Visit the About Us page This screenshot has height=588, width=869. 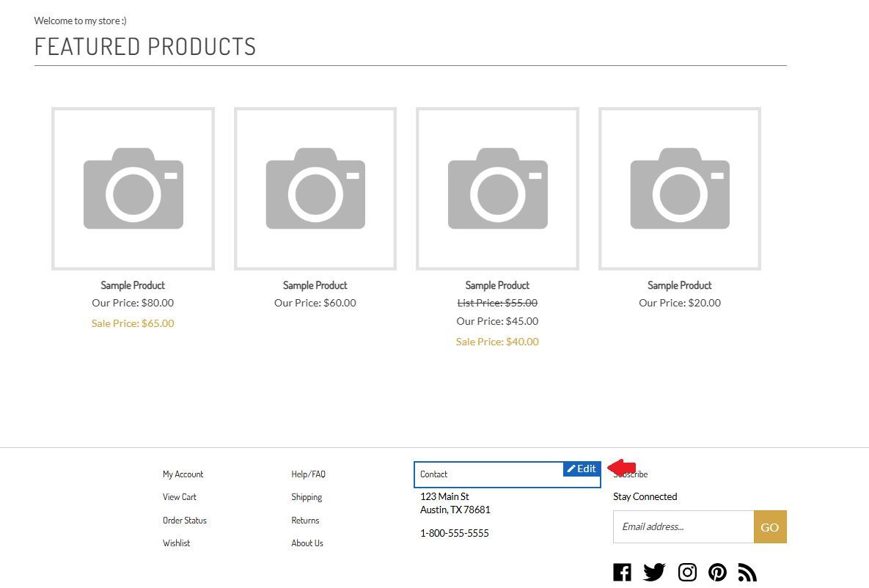[307, 543]
